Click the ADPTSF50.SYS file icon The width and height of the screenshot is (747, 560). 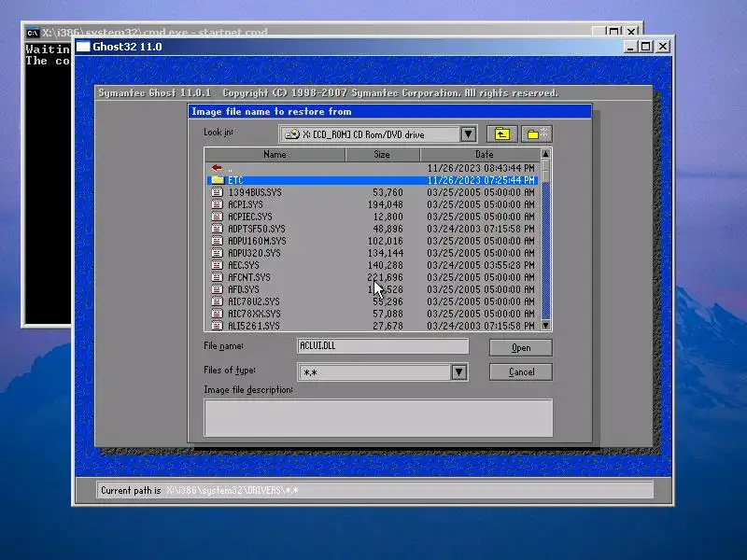pos(218,229)
